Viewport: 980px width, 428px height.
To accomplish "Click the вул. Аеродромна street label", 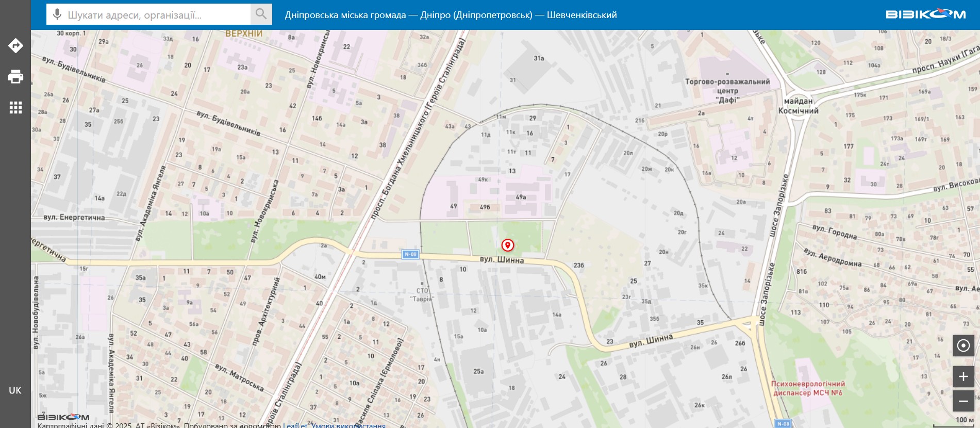I will coord(833,257).
